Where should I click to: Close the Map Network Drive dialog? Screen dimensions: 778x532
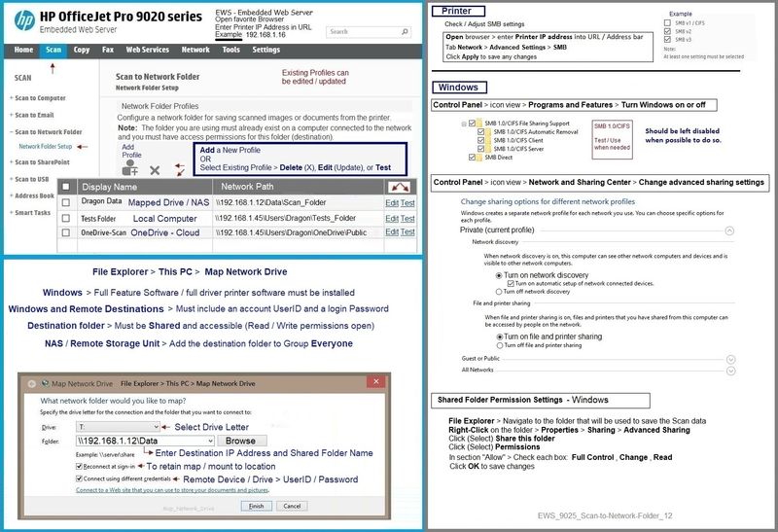(x=376, y=381)
